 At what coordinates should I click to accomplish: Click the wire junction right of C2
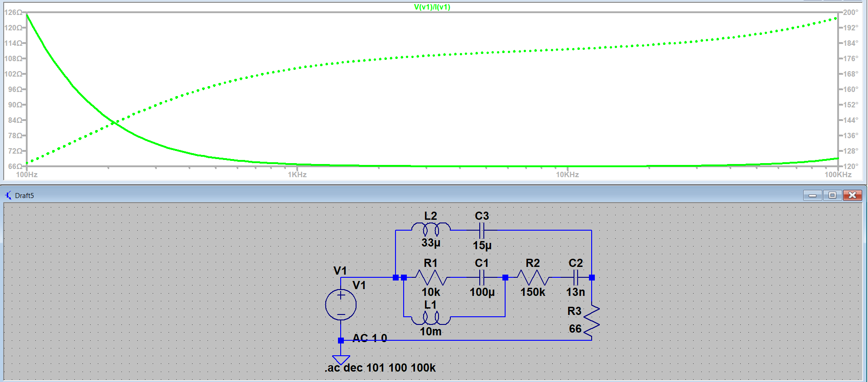click(592, 277)
